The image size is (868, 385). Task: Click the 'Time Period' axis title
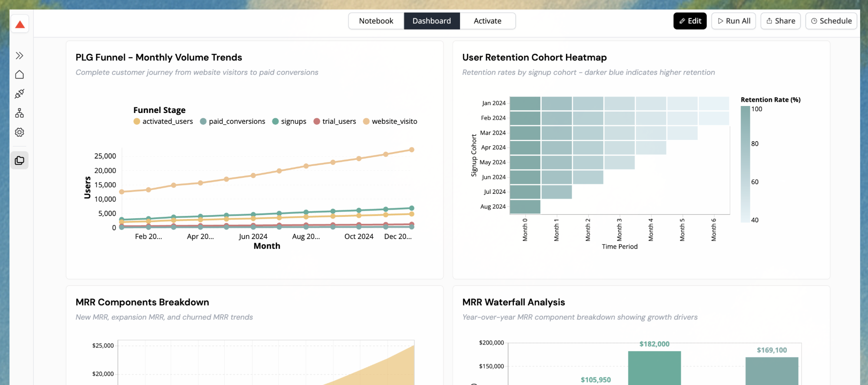(620, 246)
